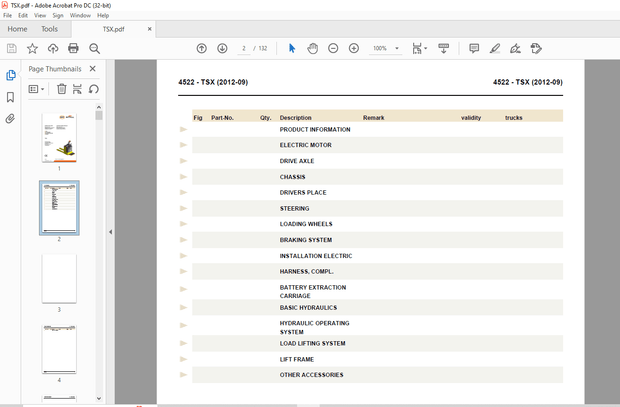Screen dimensions: 620x407
Task: Switch to the Tools tab
Action: (49, 29)
